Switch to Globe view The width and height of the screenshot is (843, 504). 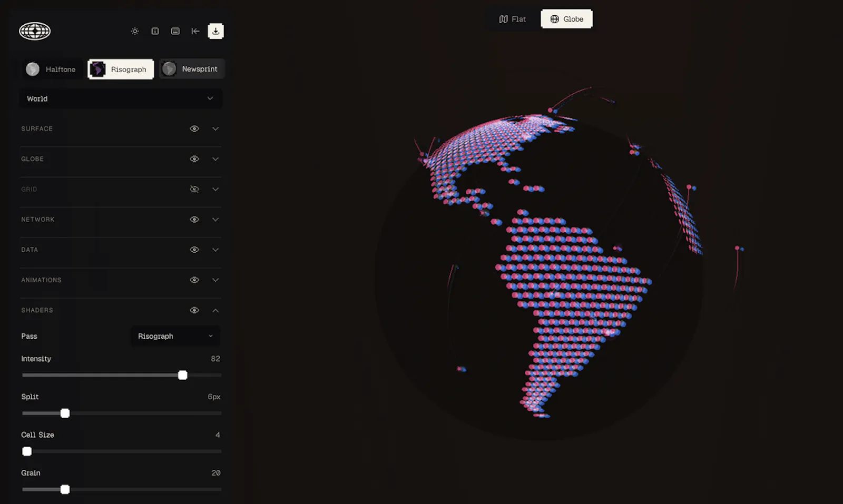[x=566, y=19]
